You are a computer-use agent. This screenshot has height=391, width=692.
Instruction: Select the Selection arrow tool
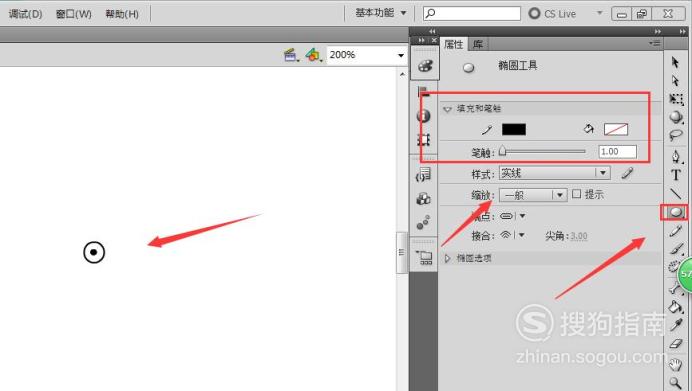coord(675,62)
